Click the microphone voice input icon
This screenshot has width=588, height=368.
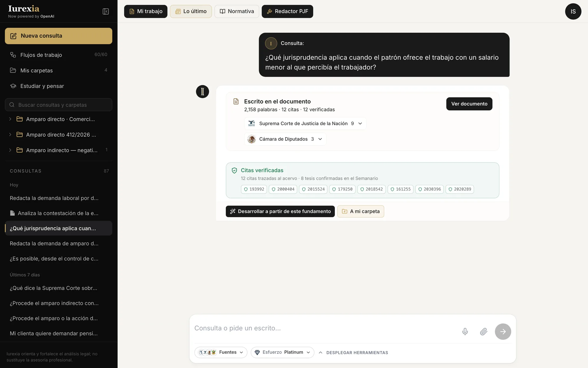click(x=465, y=331)
